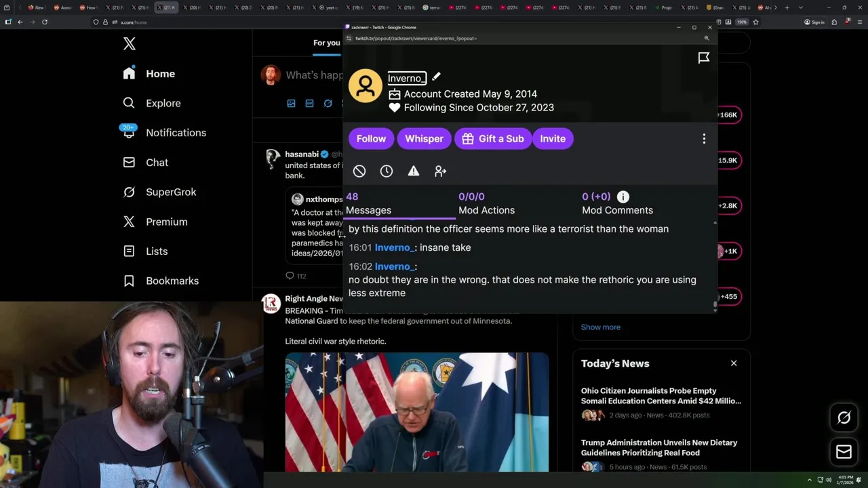Screen dimensions: 868x488
Task: Click the X logo in the sidebar
Action: (130, 44)
